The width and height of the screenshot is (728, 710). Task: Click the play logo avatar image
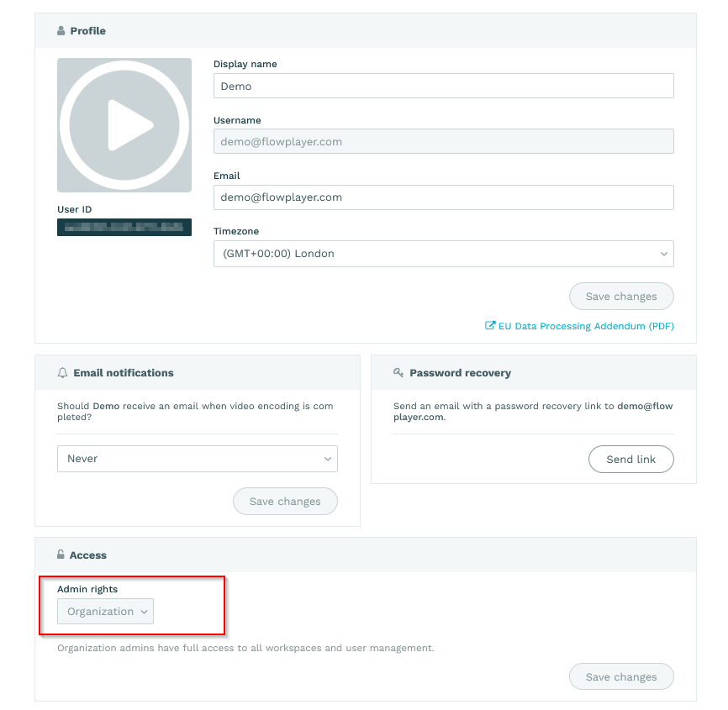(124, 125)
